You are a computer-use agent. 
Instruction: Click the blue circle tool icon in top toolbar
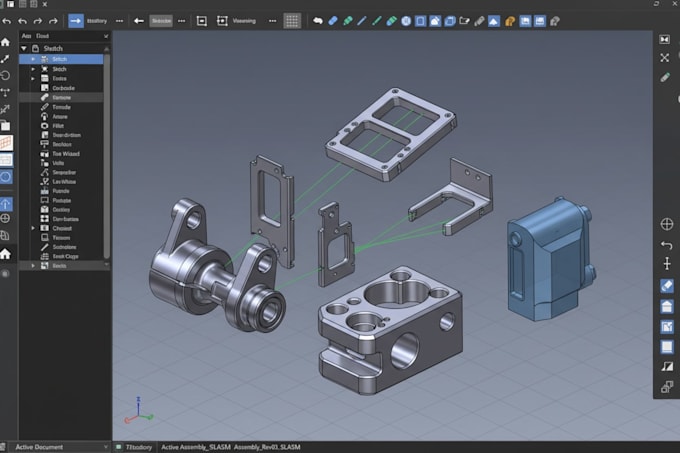[406, 21]
